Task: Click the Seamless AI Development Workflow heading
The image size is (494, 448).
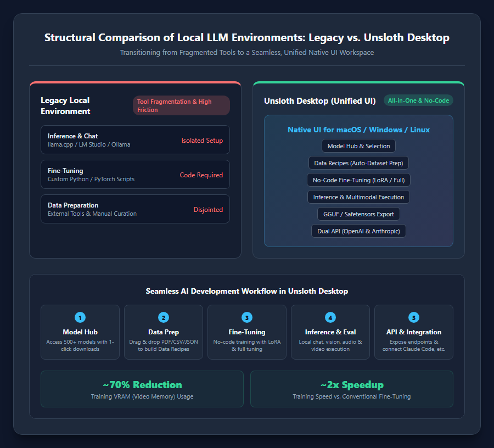Action: point(247,291)
